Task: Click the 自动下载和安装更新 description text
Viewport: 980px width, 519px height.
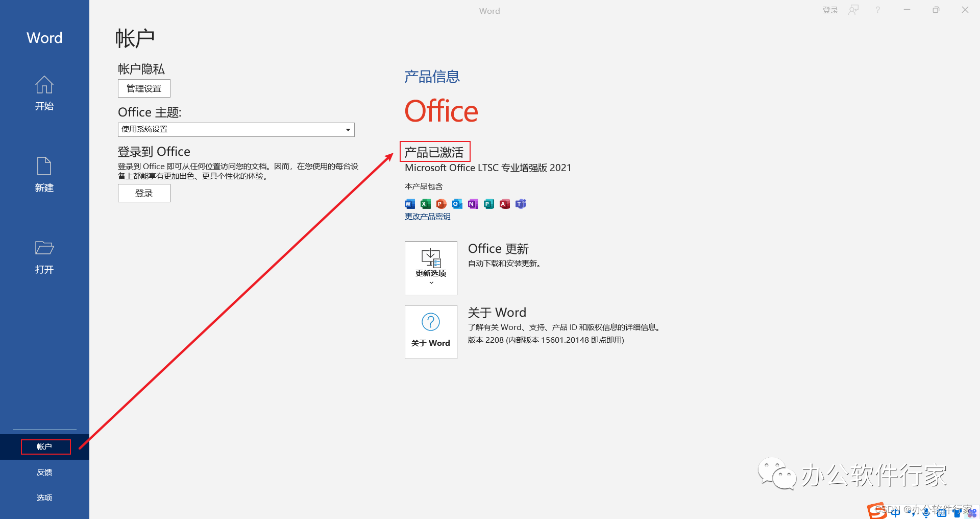Action: (505, 264)
